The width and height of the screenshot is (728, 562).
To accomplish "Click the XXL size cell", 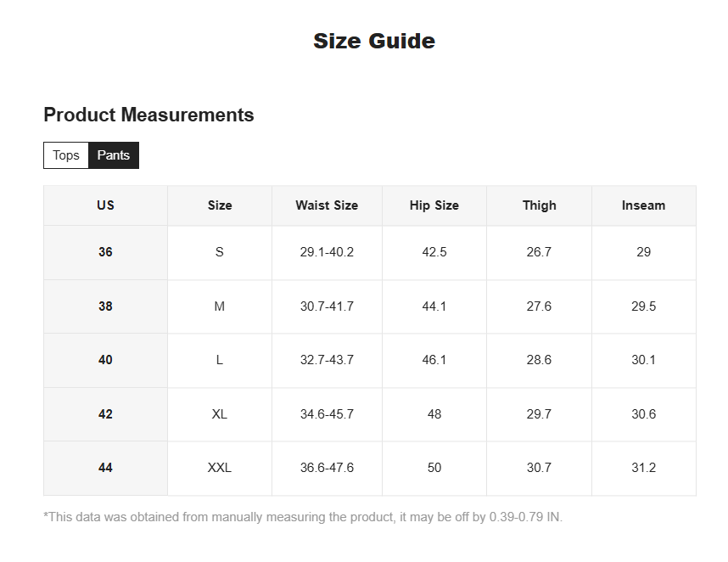I will tap(220, 468).
